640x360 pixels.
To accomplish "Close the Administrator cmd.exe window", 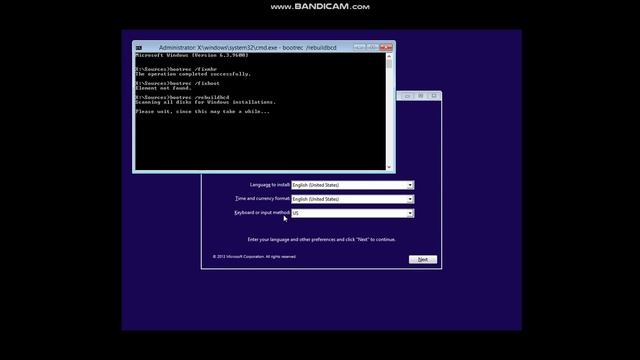I will (x=386, y=47).
